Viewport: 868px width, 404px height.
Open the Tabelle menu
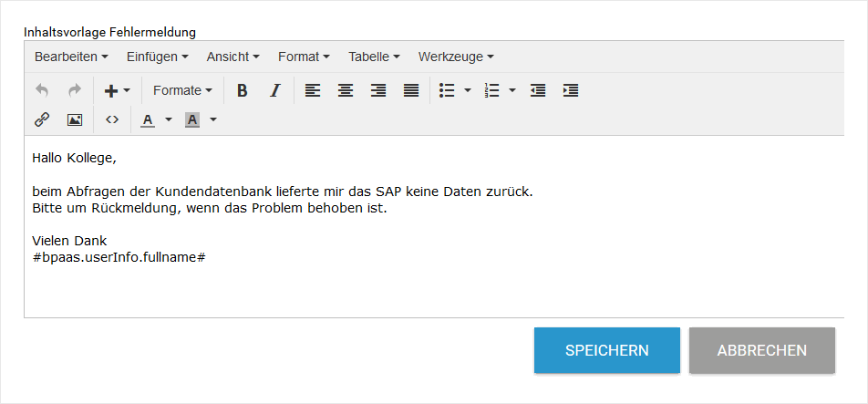click(x=374, y=57)
